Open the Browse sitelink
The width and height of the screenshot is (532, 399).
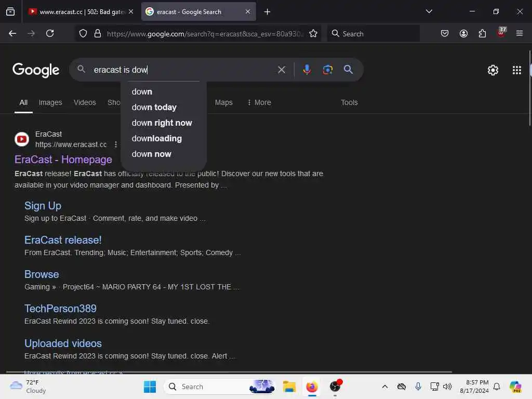[42, 274]
